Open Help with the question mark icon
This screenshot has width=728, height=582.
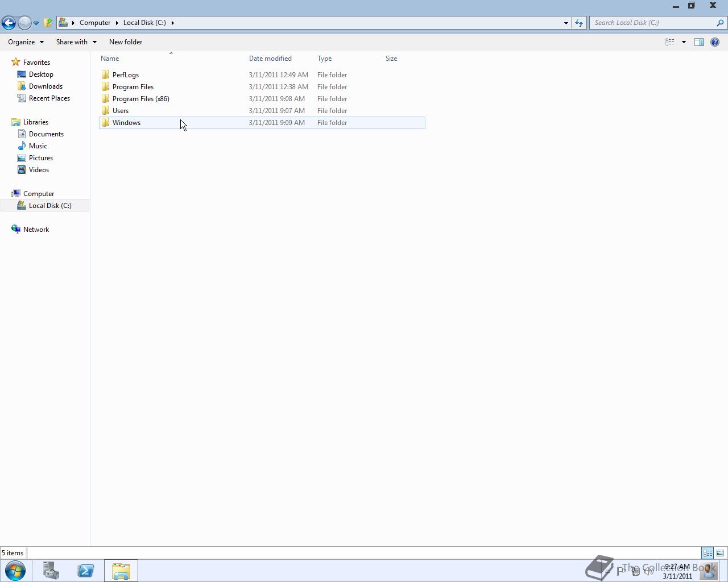(x=715, y=42)
